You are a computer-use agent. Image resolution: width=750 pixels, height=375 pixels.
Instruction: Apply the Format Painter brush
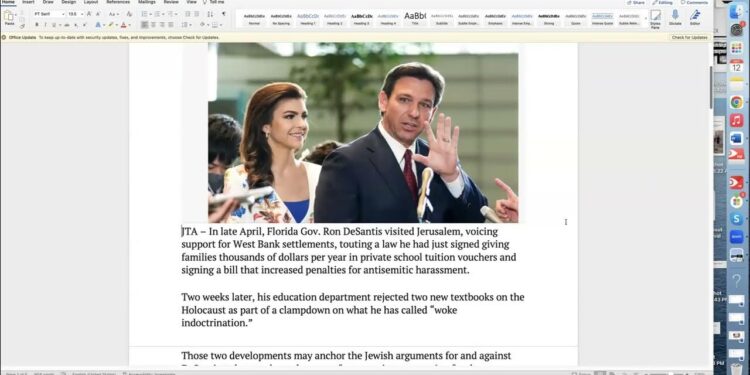pyautogui.click(x=22, y=27)
